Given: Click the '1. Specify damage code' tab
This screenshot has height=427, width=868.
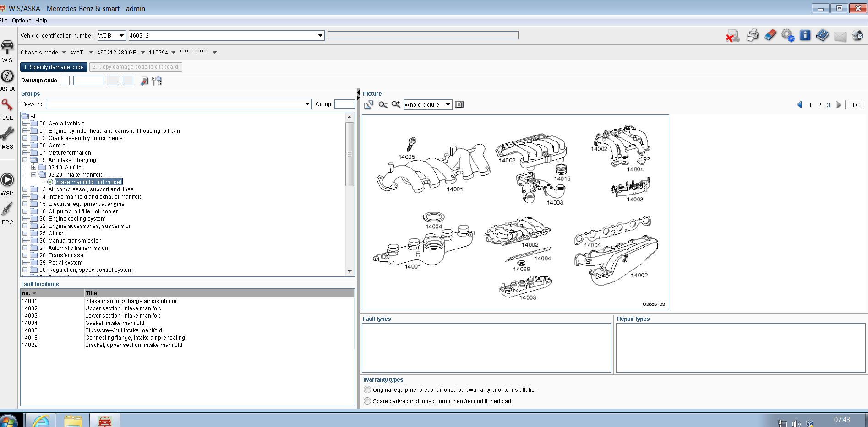Looking at the screenshot, I should 54,67.
